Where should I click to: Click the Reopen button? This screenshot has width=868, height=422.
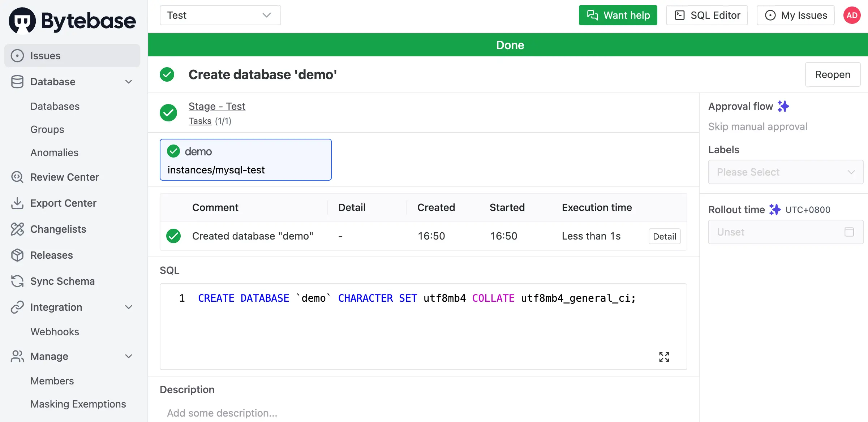pos(833,74)
